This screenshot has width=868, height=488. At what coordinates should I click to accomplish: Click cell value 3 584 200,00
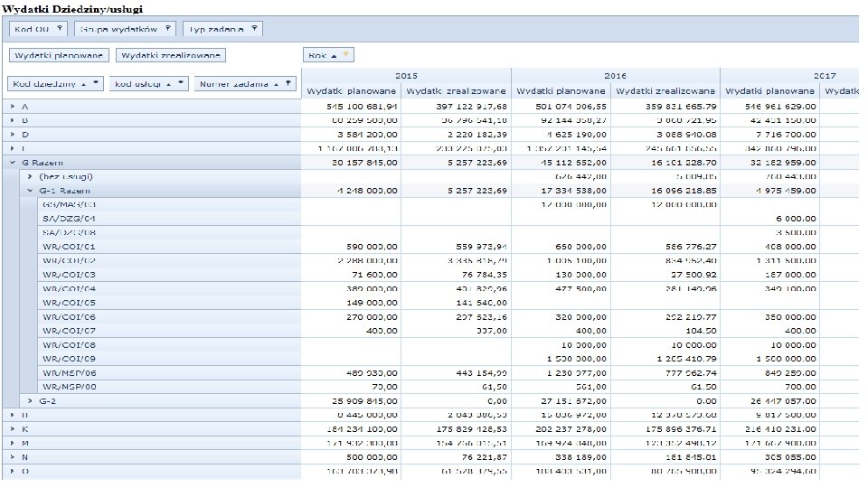(368, 135)
